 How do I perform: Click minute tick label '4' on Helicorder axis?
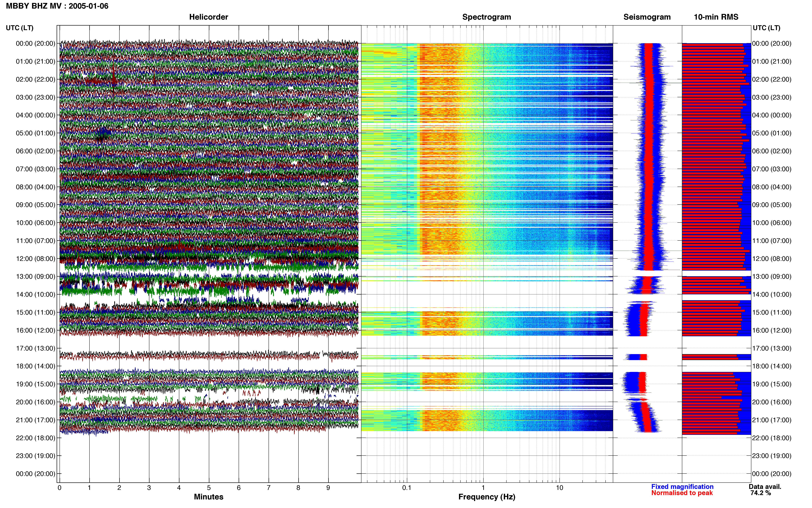[179, 488]
